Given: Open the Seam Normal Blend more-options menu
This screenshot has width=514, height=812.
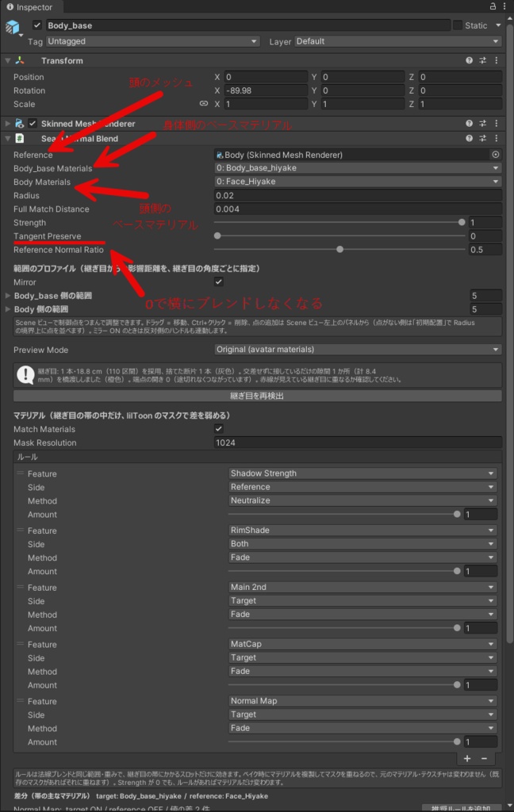Looking at the screenshot, I should (x=497, y=138).
